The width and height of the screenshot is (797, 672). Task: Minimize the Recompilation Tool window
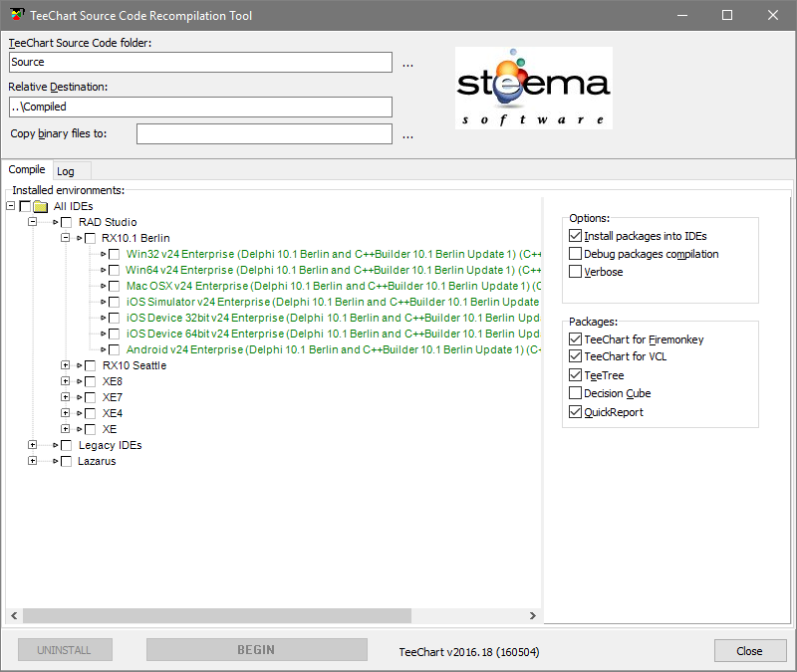682,15
